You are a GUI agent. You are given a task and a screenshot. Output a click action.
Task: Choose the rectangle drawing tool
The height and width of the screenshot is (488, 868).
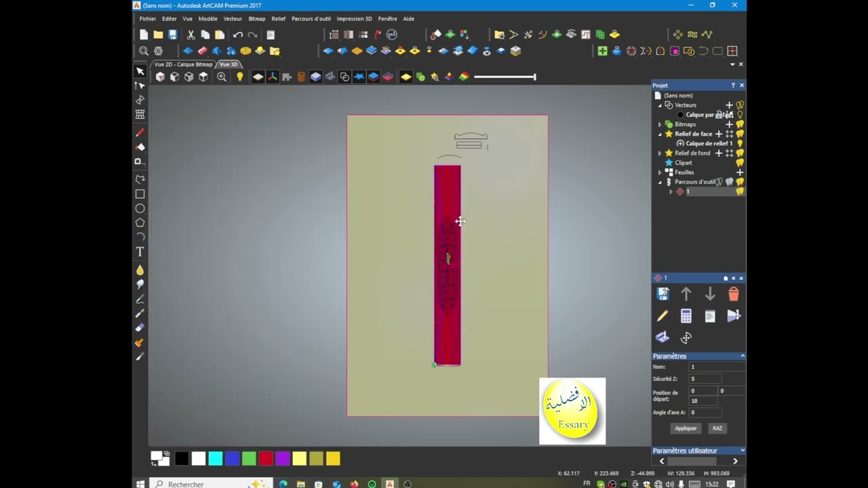[x=140, y=194]
